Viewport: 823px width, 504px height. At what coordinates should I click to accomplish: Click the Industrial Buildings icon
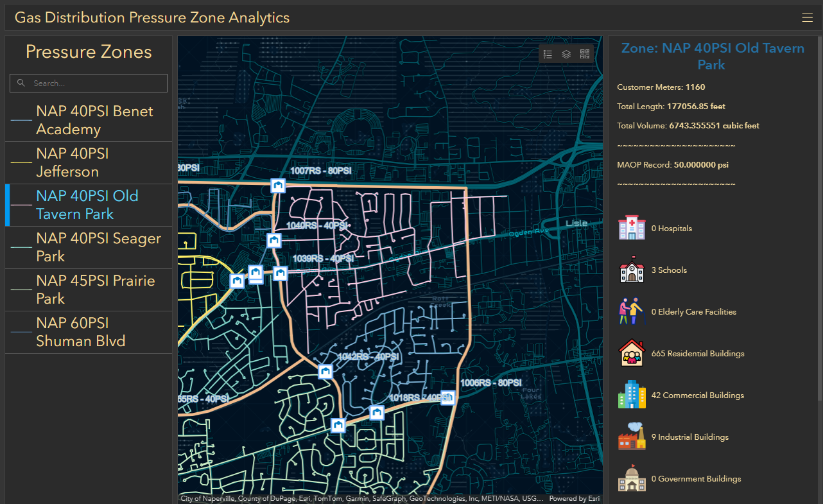632,436
